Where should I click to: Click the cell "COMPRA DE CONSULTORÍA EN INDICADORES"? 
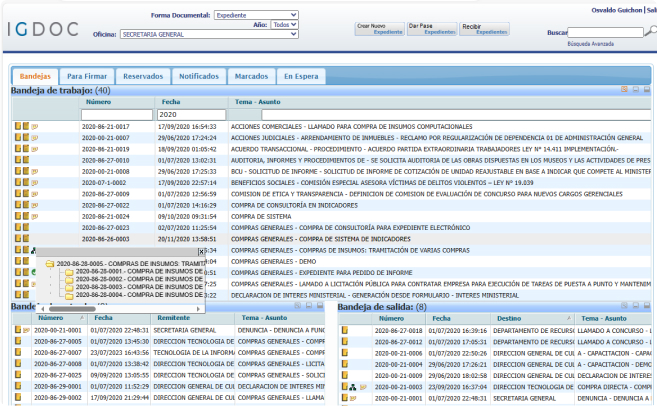click(294, 205)
